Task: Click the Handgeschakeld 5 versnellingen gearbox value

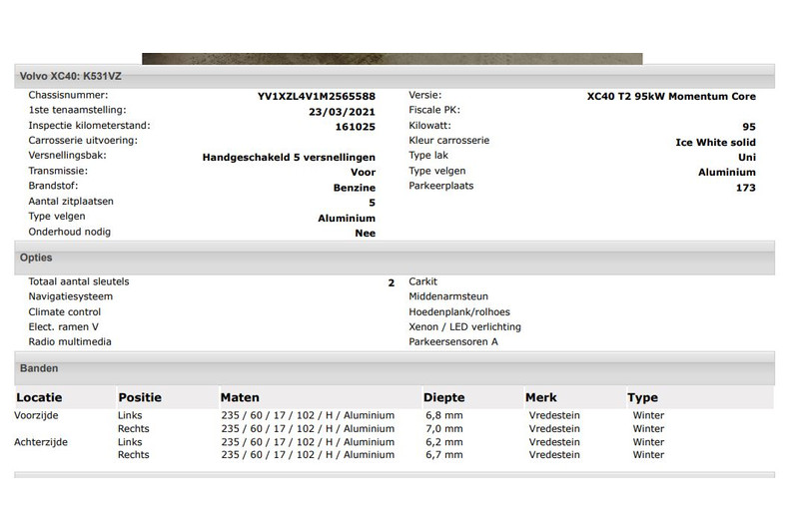Action: [289, 158]
